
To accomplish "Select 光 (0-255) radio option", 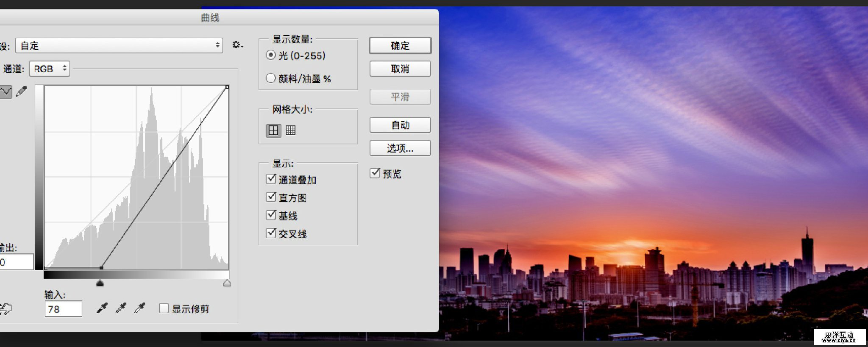I will click(x=271, y=56).
